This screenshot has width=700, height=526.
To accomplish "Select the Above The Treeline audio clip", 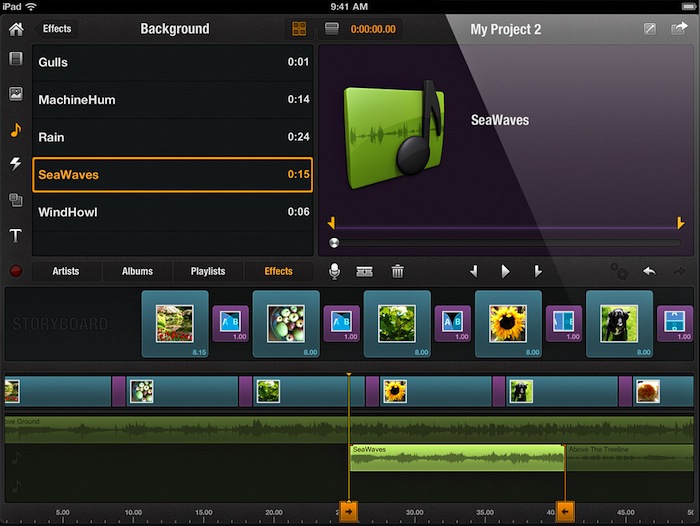I will tap(630, 458).
